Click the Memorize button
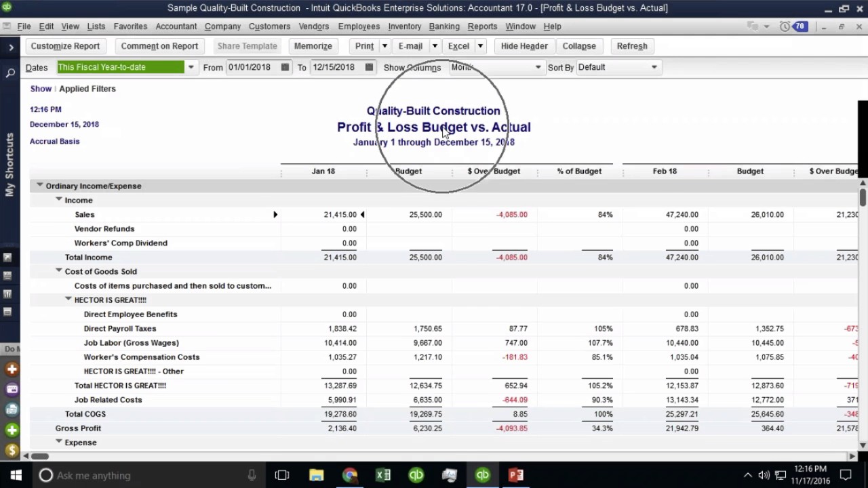Image resolution: width=868 pixels, height=488 pixels. (x=313, y=46)
